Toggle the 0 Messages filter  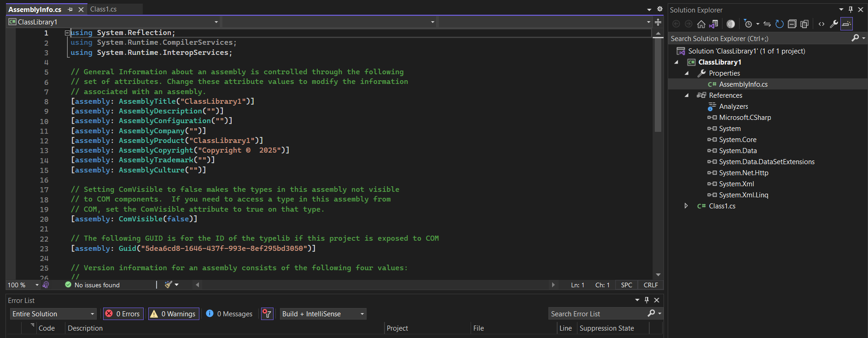click(x=229, y=314)
